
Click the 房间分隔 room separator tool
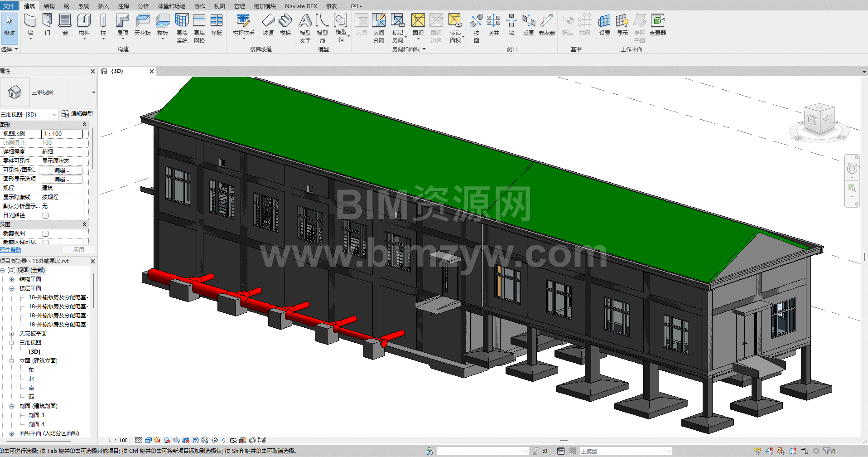[x=379, y=28]
